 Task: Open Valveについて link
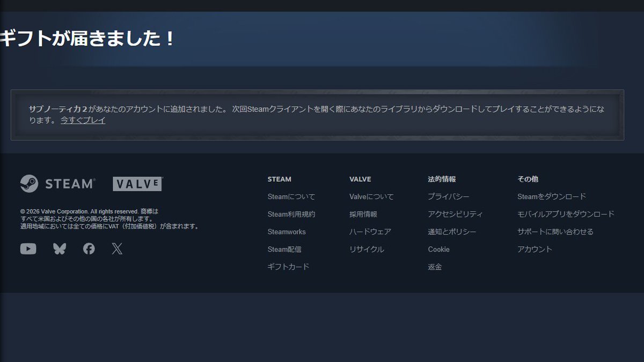tap(371, 197)
